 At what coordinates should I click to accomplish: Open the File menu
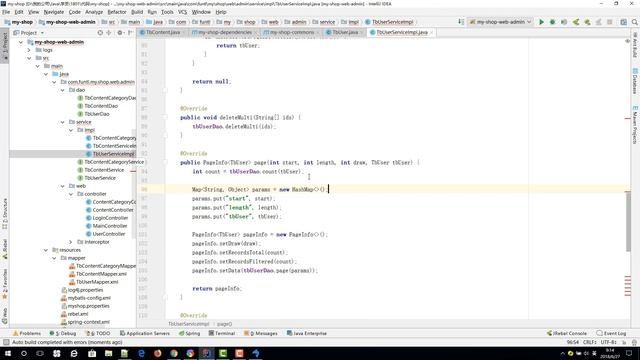point(6,12)
